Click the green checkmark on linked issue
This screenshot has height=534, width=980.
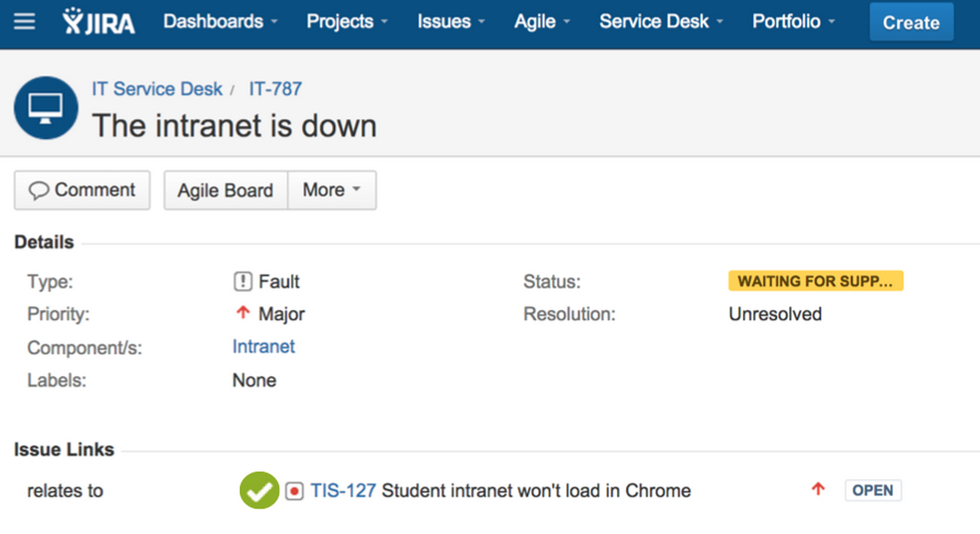click(259, 490)
